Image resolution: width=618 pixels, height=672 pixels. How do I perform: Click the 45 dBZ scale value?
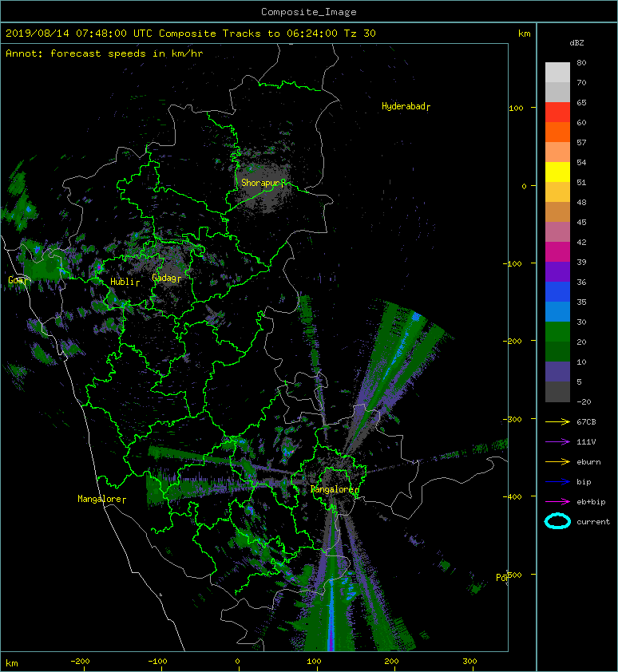pyautogui.click(x=581, y=223)
